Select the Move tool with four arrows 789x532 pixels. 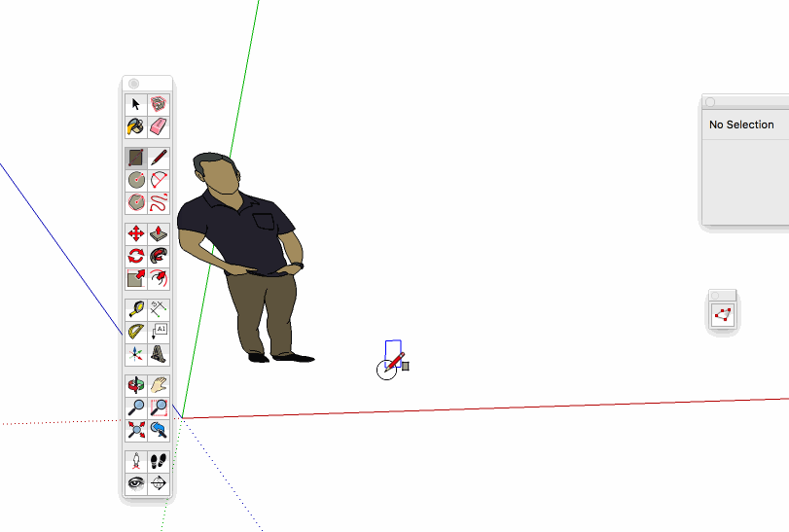click(x=136, y=233)
